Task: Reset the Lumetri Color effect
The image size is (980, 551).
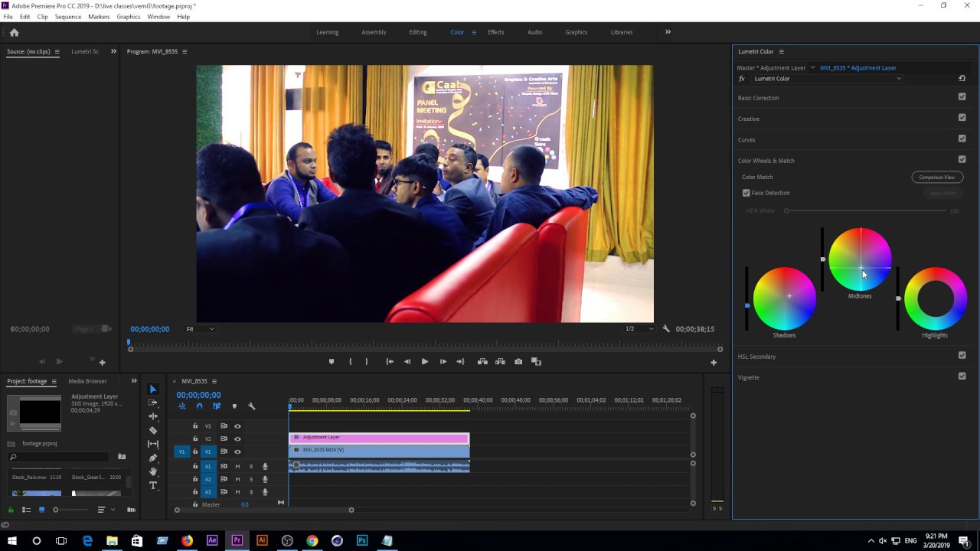Action: pos(962,78)
